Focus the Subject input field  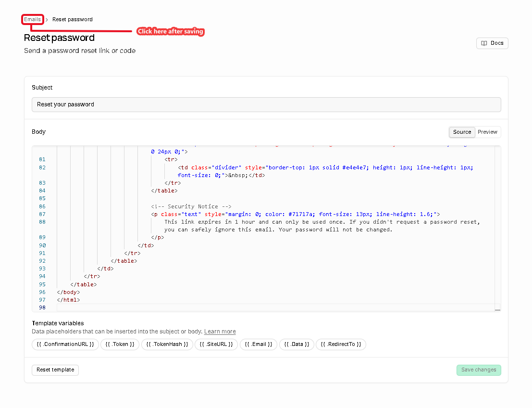266,104
